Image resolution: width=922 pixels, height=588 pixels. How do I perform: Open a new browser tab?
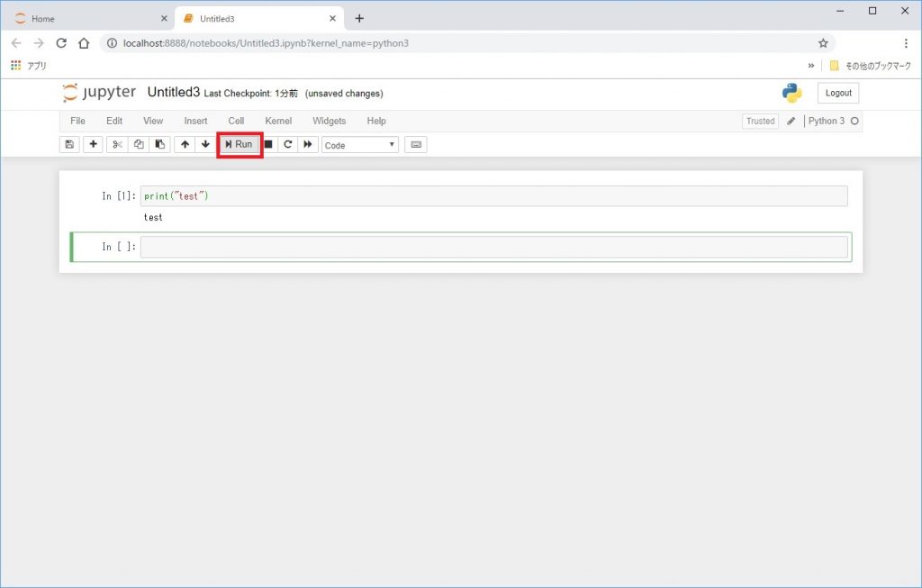[x=359, y=19]
